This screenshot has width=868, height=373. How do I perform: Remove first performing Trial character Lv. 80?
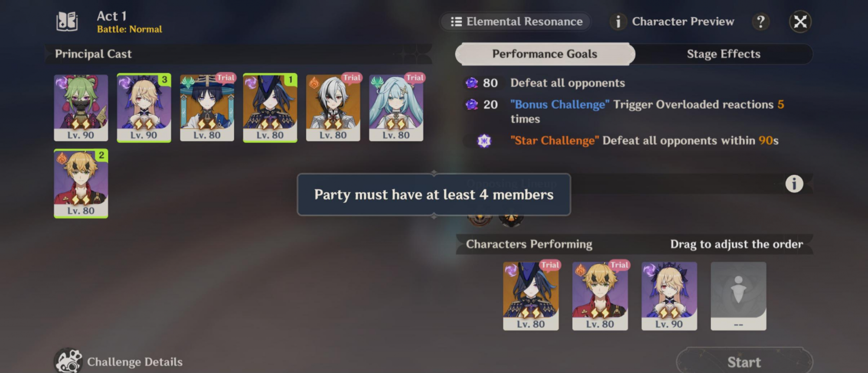click(531, 296)
